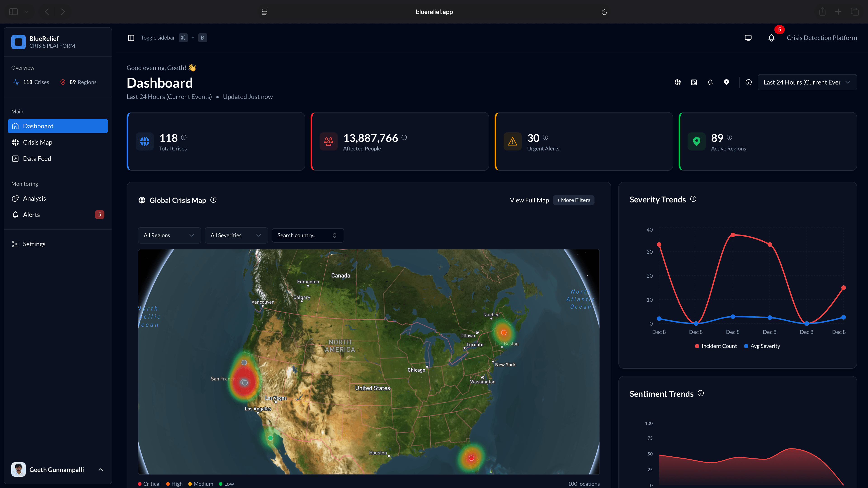Click View Full Map
868x488 pixels.
529,200
